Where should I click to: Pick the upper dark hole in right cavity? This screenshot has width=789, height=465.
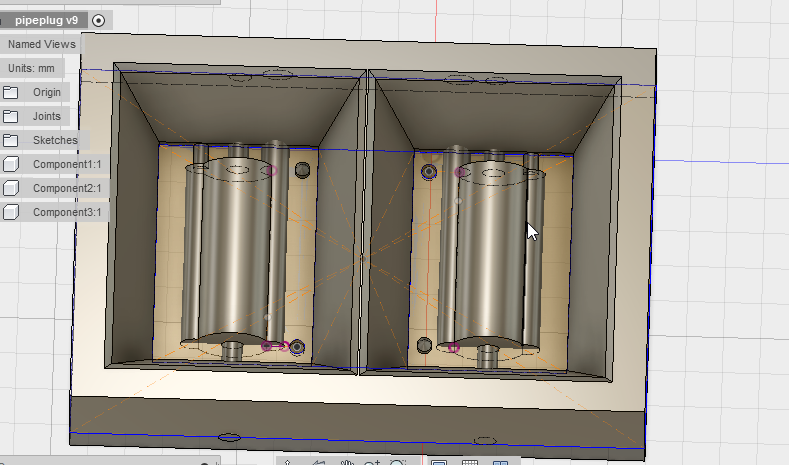[429, 172]
